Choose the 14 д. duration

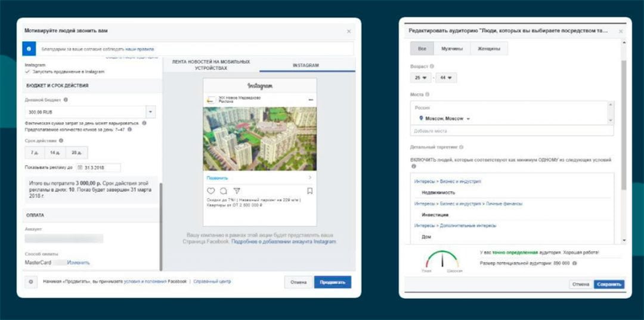tap(55, 153)
